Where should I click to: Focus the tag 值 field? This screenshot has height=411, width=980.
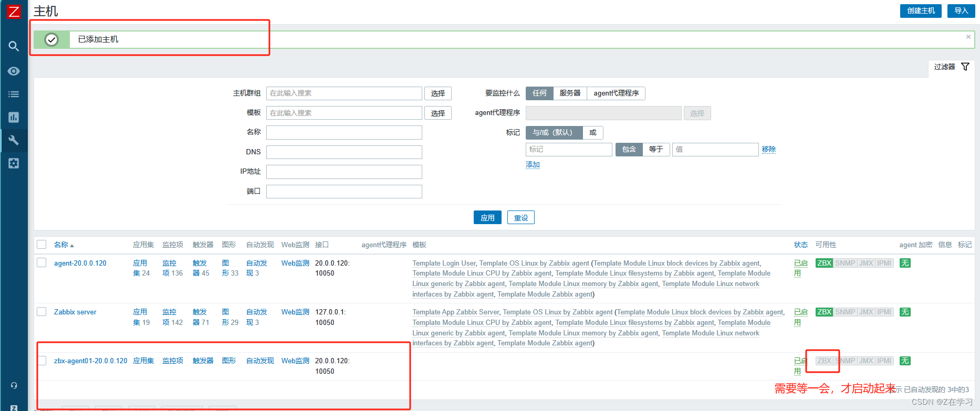click(x=715, y=150)
